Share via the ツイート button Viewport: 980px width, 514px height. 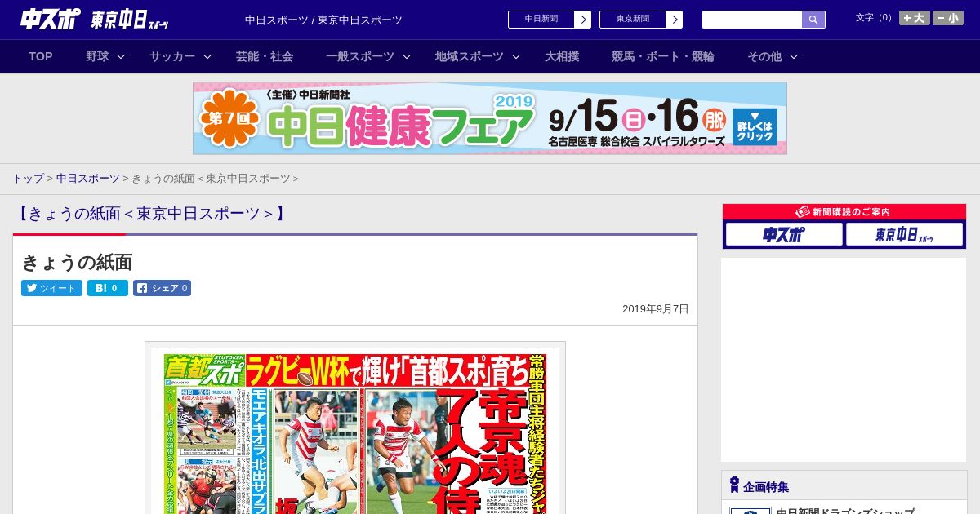point(51,288)
